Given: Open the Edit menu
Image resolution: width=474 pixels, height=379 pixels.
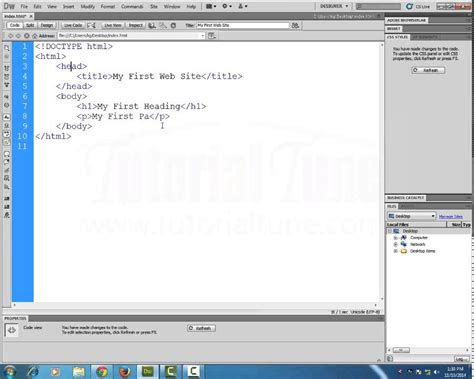Looking at the screenshot, I should 37,6.
